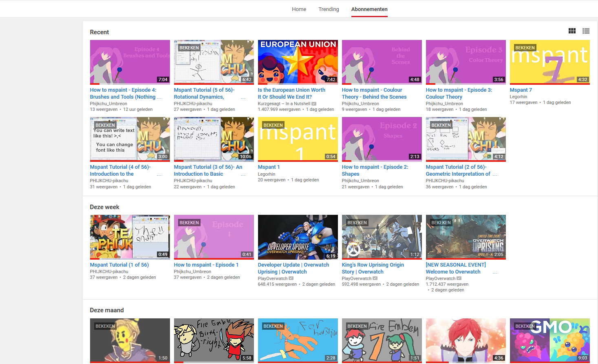Open more options for Mspant Tutorial (2 of 56)
This screenshot has width=598, height=364.
[495, 175]
